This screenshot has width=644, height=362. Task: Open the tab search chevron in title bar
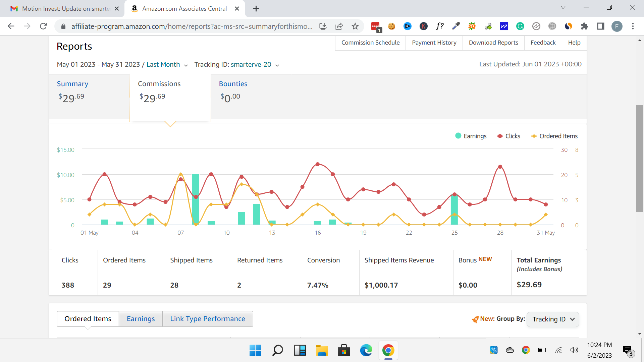pyautogui.click(x=563, y=7)
